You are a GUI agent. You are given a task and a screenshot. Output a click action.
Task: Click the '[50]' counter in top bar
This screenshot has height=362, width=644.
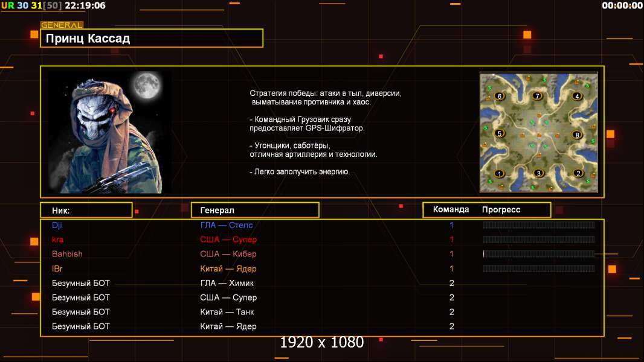[x=52, y=5]
